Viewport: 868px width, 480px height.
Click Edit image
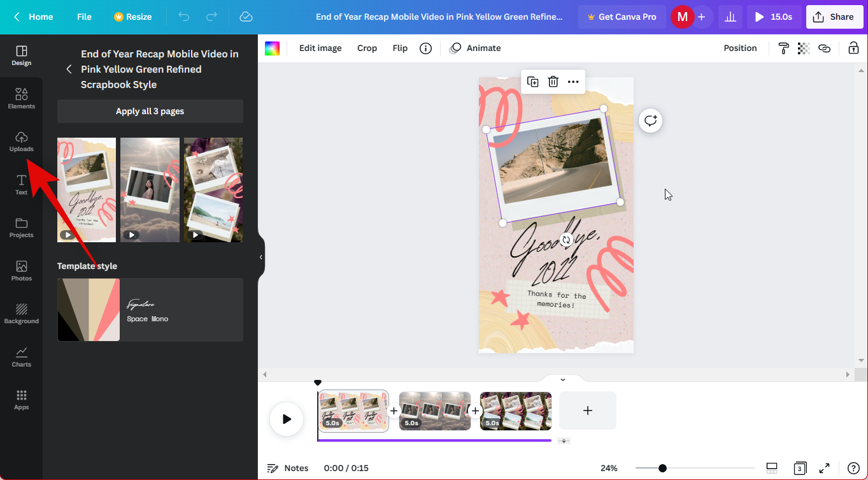(320, 48)
